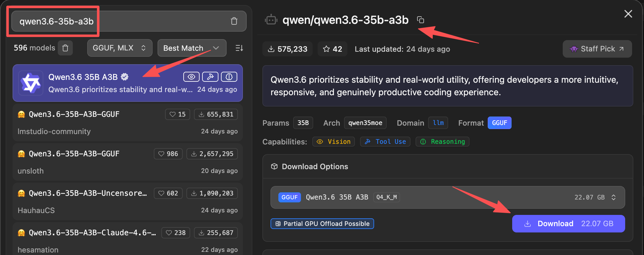Open the Best Match sort dropdown
Image resolution: width=644 pixels, height=255 pixels.
[x=192, y=48]
